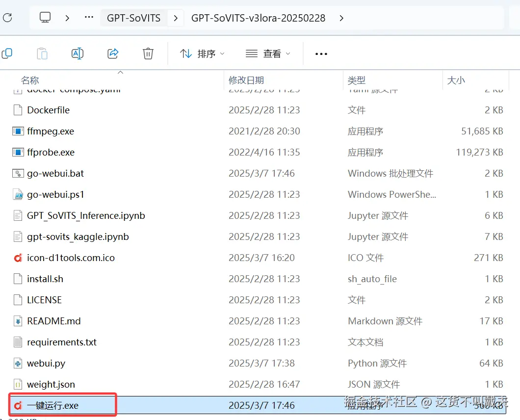Click the Rename toolbar icon
This screenshot has width=520, height=420.
click(78, 53)
